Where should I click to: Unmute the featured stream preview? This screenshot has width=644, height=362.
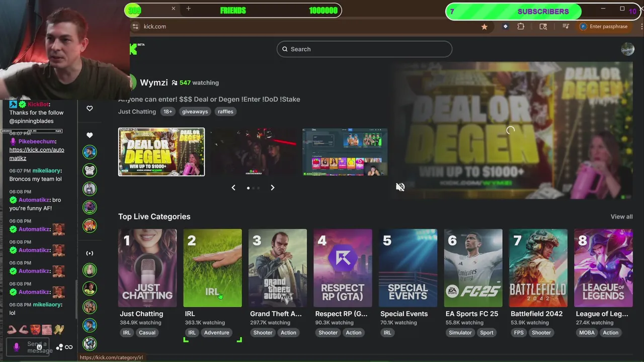click(x=400, y=187)
